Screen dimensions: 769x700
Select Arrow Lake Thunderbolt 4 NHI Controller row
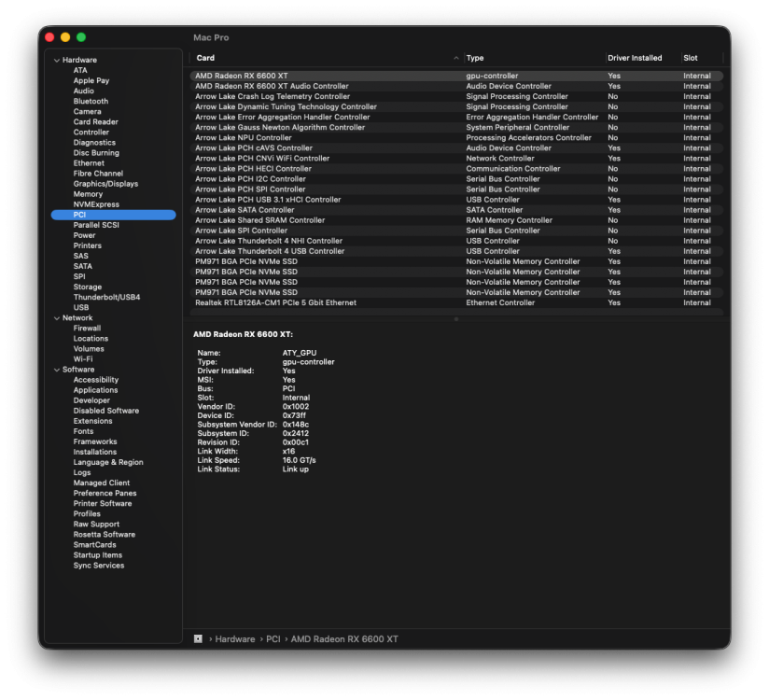pos(456,241)
